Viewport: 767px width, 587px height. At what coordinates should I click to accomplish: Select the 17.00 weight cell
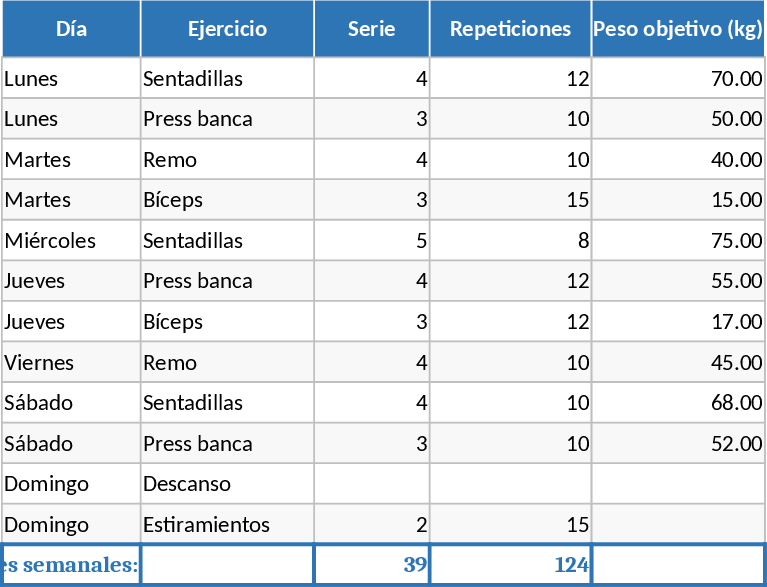coord(678,322)
